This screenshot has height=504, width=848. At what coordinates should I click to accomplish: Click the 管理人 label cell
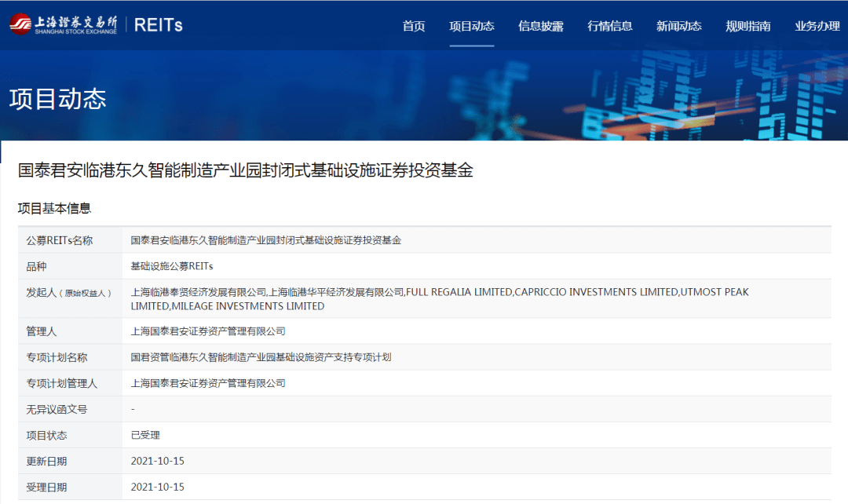(x=71, y=331)
